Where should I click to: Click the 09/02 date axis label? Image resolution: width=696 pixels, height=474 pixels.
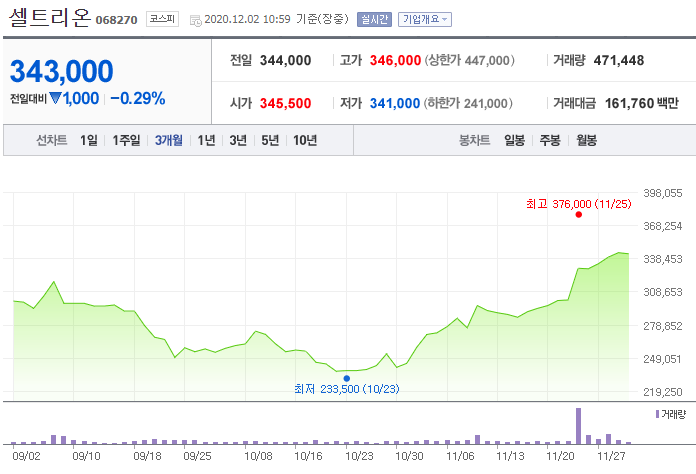click(26, 456)
